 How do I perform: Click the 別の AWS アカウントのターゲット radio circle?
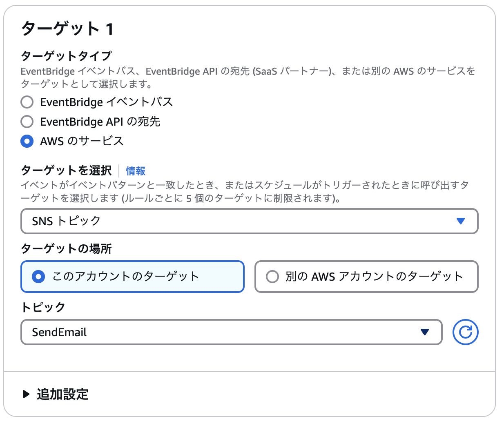(x=273, y=277)
